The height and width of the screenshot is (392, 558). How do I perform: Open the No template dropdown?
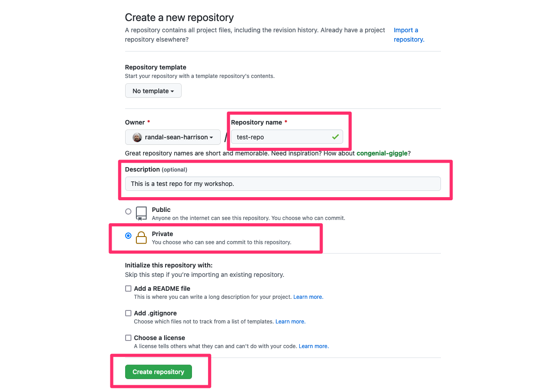(153, 90)
